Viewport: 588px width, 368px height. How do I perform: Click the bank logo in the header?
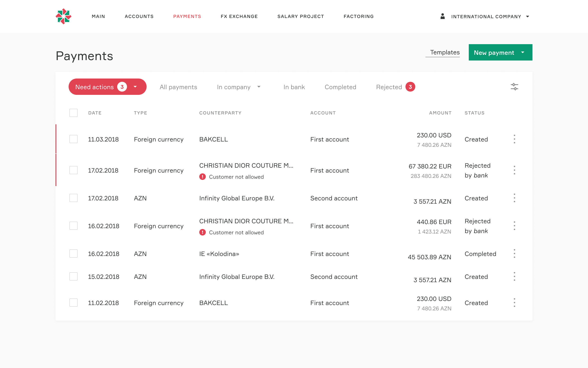click(x=63, y=16)
